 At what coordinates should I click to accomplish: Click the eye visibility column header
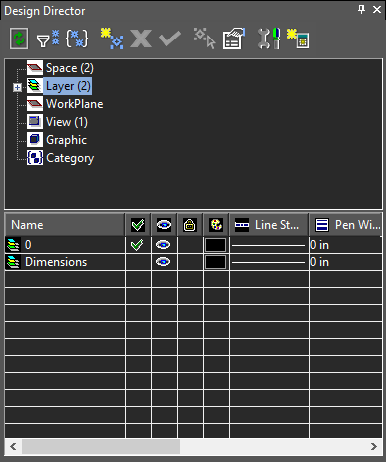pos(164,225)
